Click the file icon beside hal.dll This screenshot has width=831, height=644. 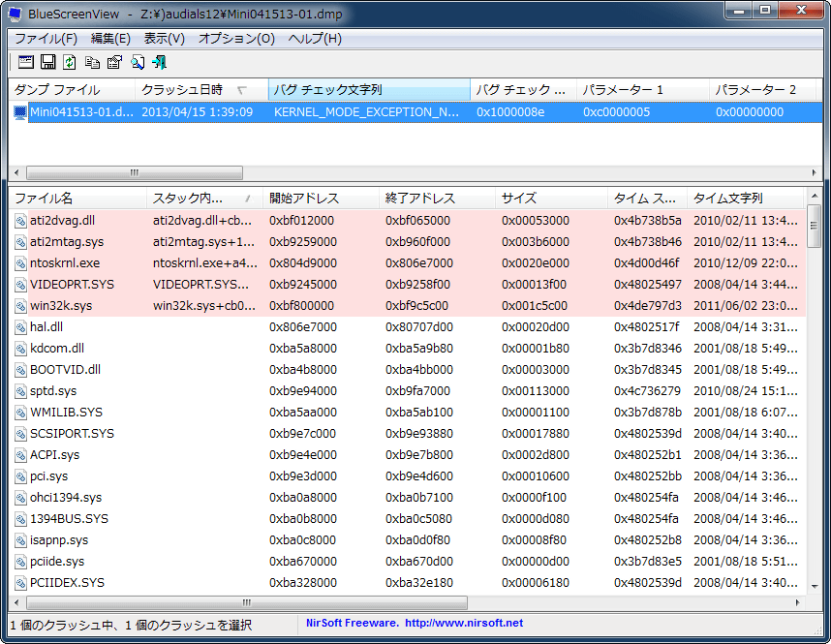(20, 327)
